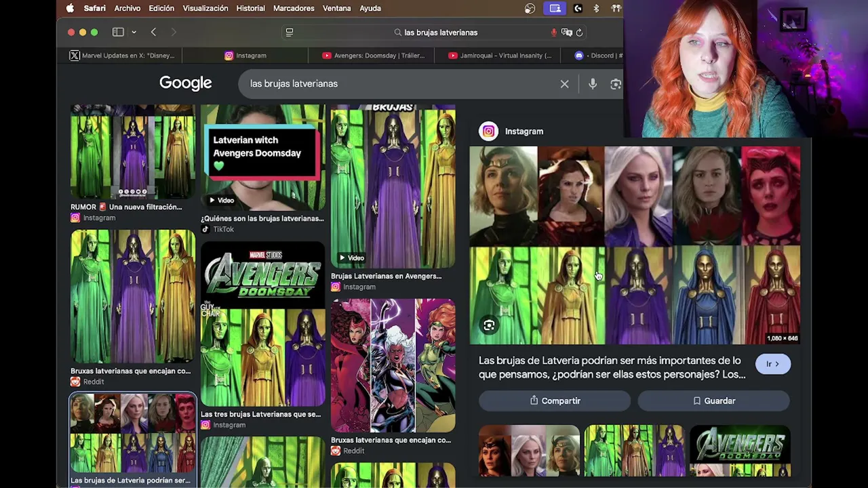
Task: Switch to the Jamiroquai Virtual Insanity tab
Action: pyautogui.click(x=497, y=56)
